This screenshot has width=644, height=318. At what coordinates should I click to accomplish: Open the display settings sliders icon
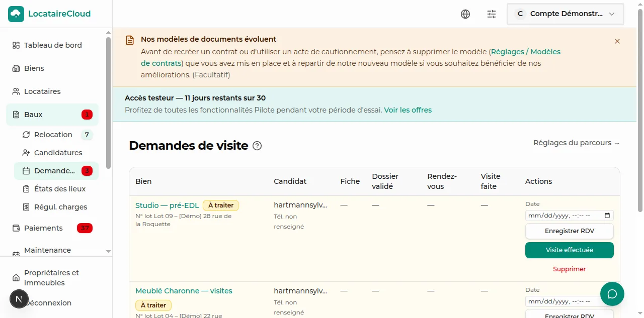point(492,14)
